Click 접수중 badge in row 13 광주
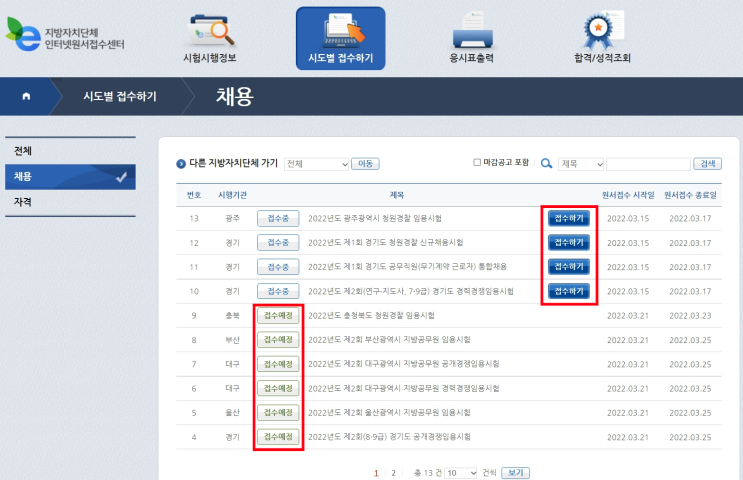Image resolution: width=743 pixels, height=480 pixels. point(278,218)
